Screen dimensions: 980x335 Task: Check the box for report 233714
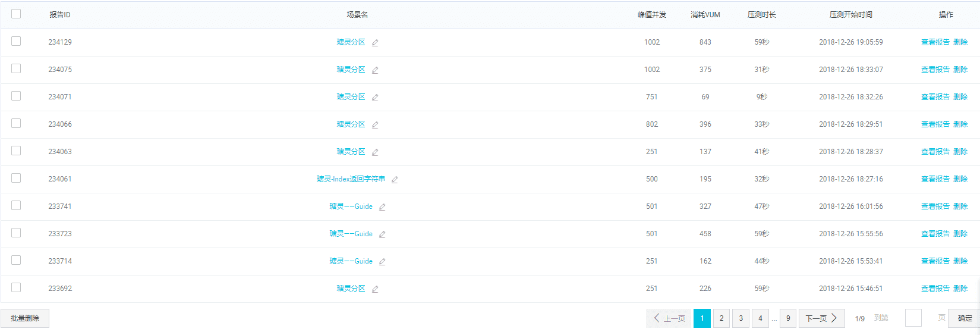click(x=16, y=260)
